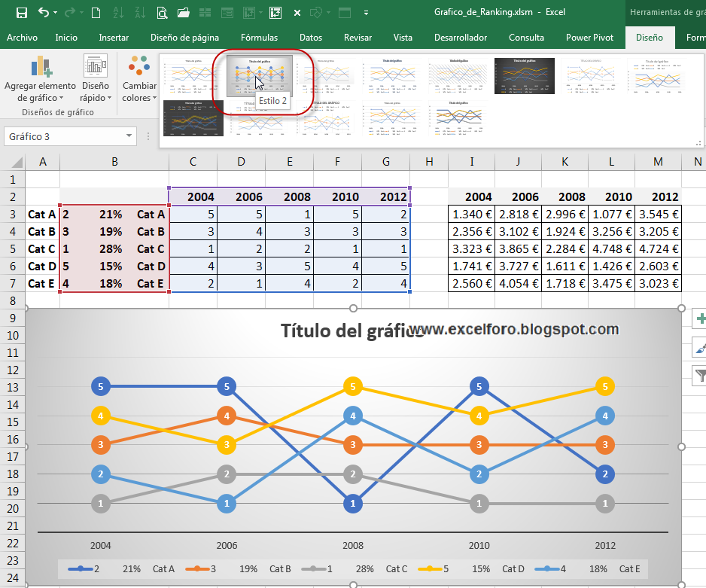Image resolution: width=706 pixels, height=588 pixels.
Task: Apply the dark-themed chart style thumbnail
Action: 524,75
